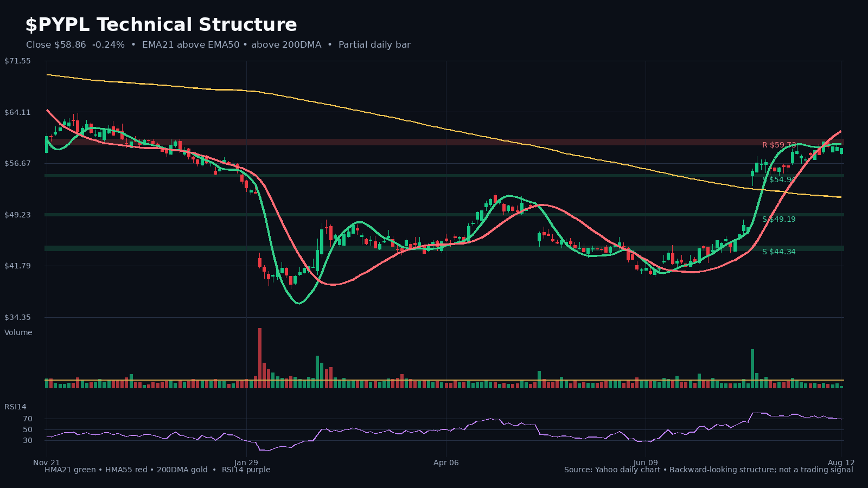Click the tall green volume spike in late July
This screenshot has width=868, height=488.
coord(752,369)
